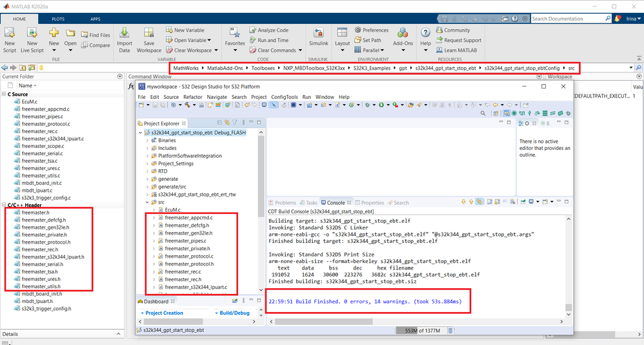Click the Project Explorer filter funnel icon
644x345 pixels.
pyautogui.click(x=234, y=123)
